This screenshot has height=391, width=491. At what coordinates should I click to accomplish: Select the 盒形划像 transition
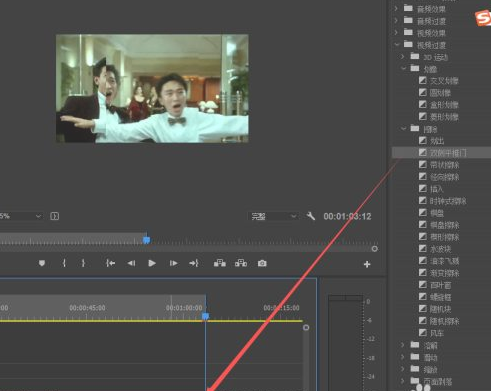coord(444,105)
